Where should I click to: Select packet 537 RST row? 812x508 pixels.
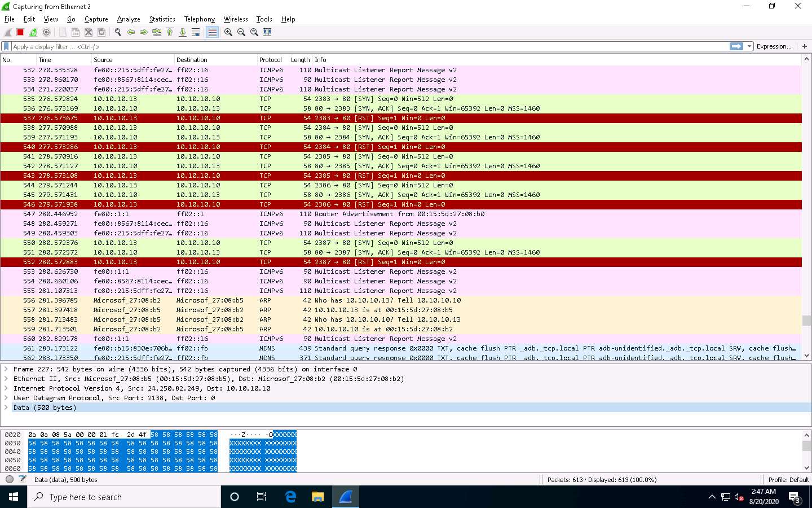point(401,118)
